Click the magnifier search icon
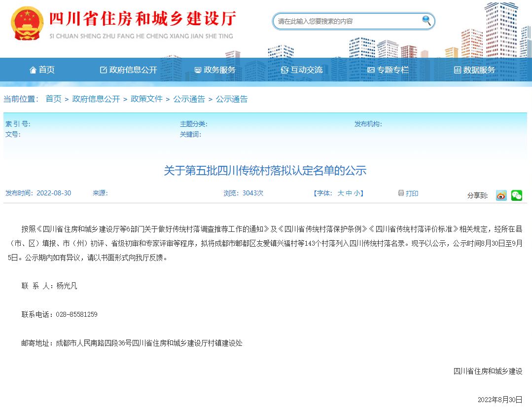The width and height of the screenshot is (532, 411). click(426, 21)
